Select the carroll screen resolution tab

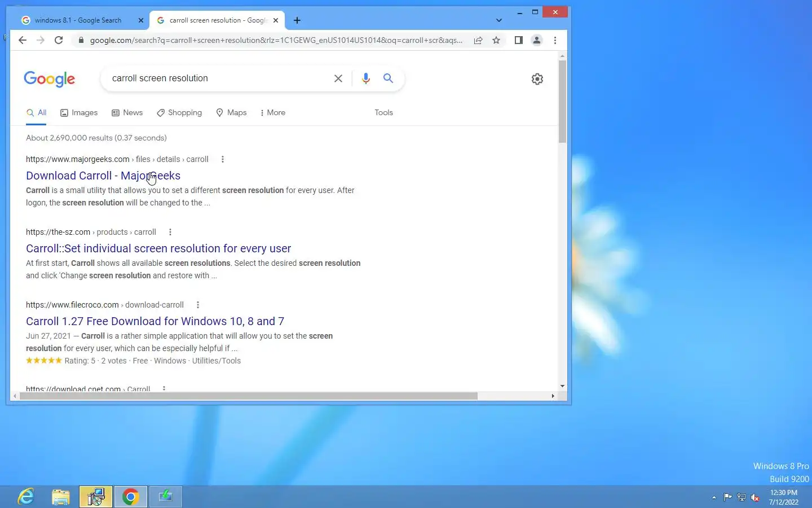pyautogui.click(x=217, y=20)
